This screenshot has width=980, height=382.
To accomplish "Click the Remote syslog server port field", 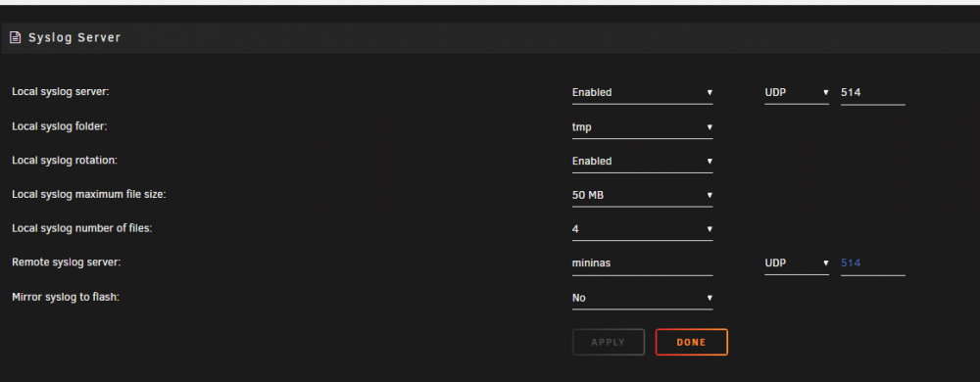I will coord(873,263).
